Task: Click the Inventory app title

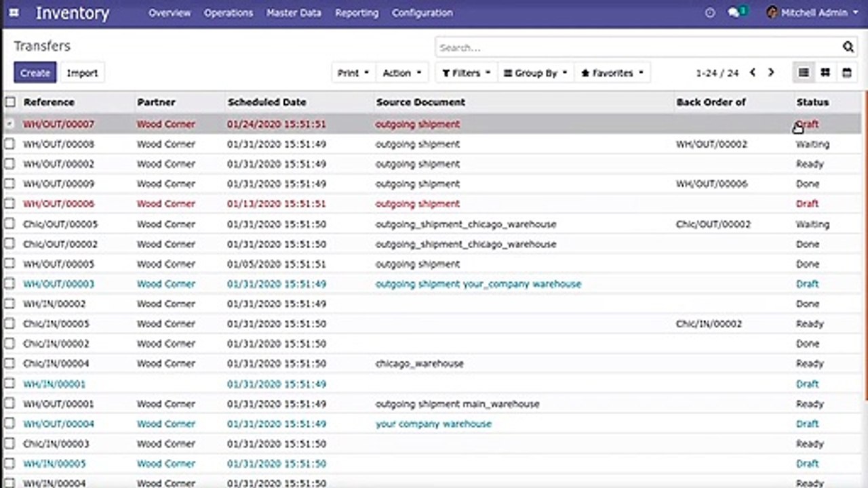Action: click(73, 13)
